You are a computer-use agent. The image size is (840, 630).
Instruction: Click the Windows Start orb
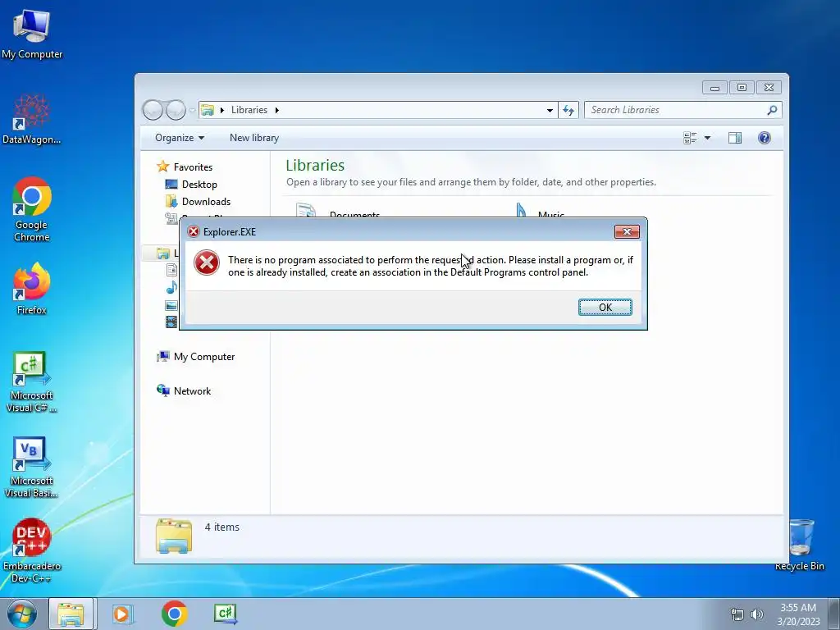pos(21,614)
